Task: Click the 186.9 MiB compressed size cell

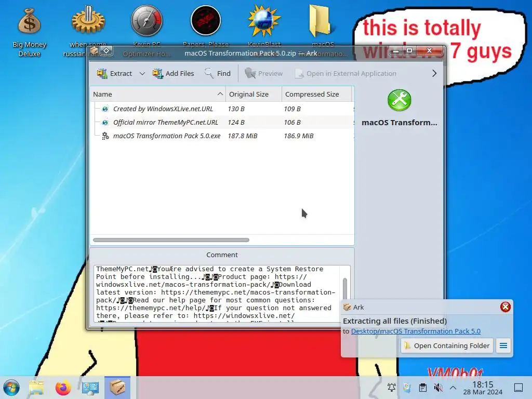Action: coord(299,136)
